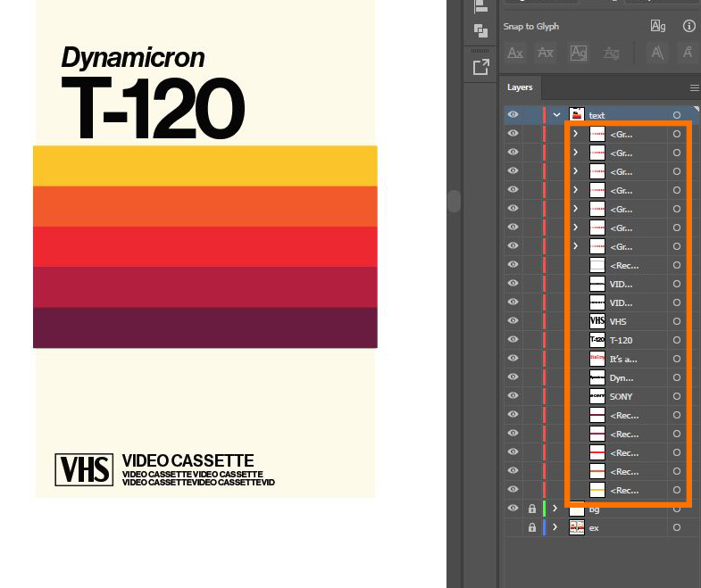Select the VHS logo box on artboard
701x588 pixels.
[x=84, y=469]
